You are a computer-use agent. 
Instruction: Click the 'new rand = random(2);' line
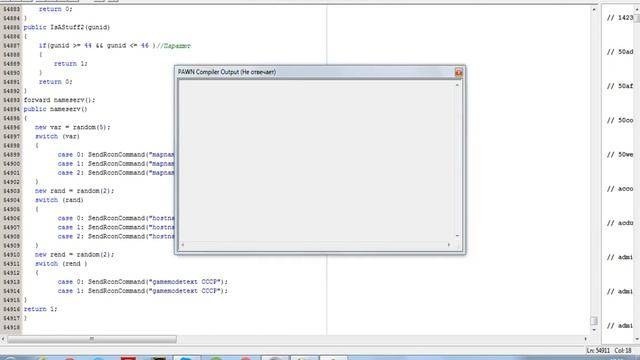74,191
